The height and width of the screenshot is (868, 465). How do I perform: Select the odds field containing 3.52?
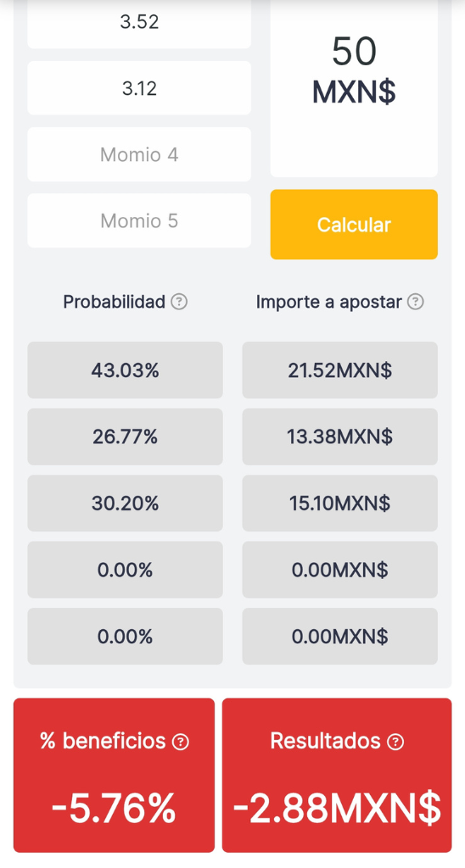139,23
